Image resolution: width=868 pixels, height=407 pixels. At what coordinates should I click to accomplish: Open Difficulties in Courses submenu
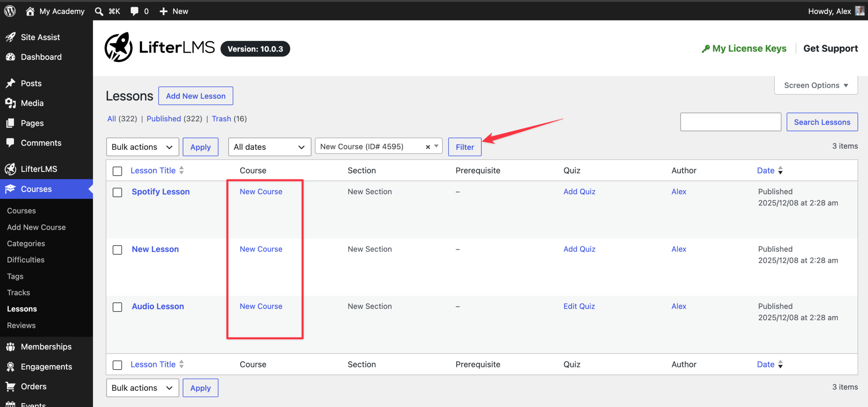(x=26, y=260)
